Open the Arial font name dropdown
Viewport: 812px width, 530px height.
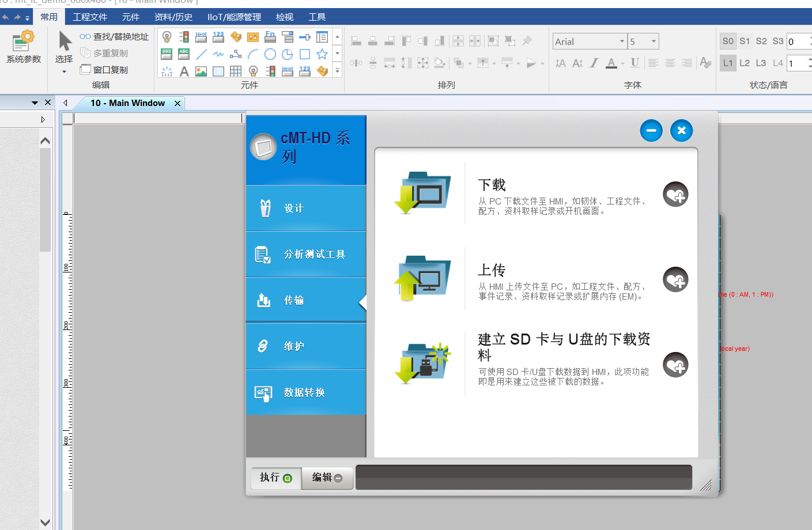tap(622, 41)
